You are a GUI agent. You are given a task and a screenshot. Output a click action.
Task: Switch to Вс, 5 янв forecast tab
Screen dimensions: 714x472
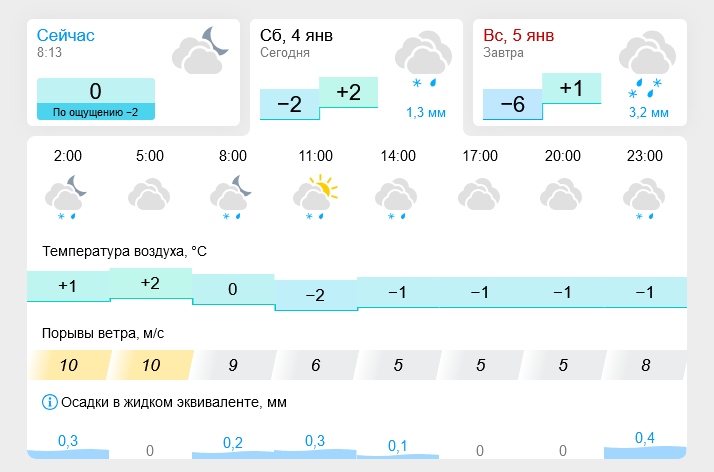click(580, 72)
